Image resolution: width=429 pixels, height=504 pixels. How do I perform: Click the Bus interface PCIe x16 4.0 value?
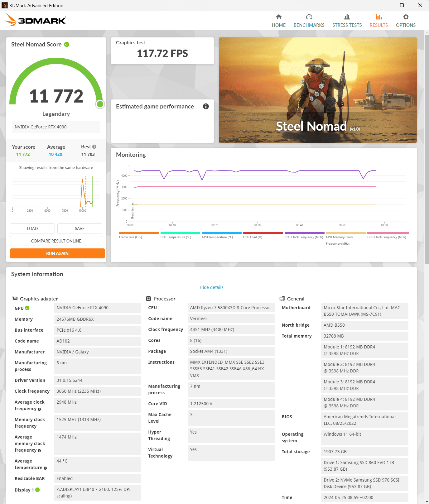click(98, 330)
